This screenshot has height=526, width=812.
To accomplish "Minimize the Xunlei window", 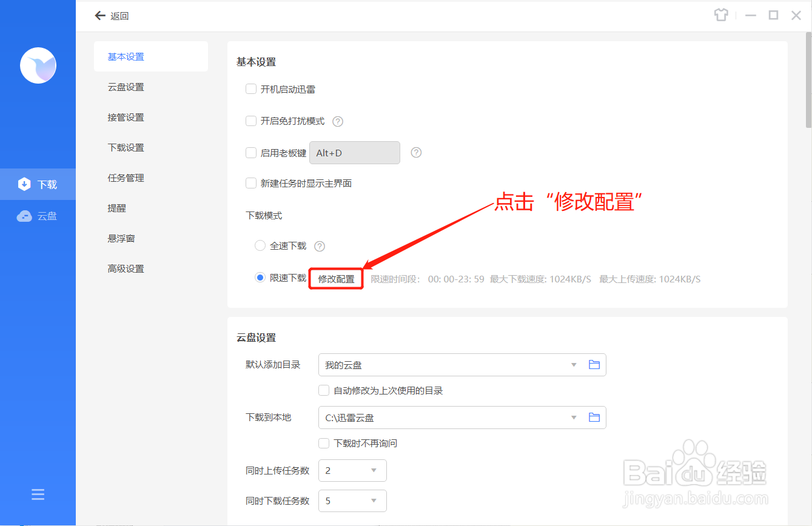I will (751, 16).
